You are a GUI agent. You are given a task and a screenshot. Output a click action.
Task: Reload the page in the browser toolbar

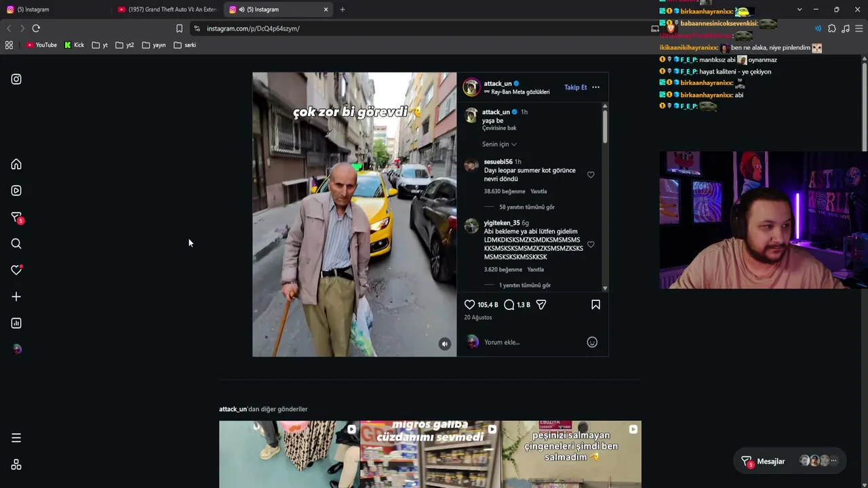(36, 28)
